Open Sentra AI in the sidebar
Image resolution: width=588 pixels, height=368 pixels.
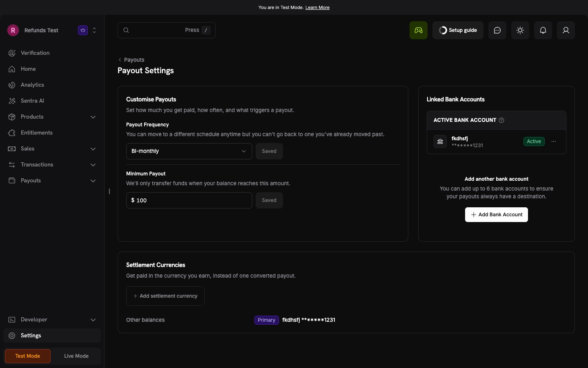pyautogui.click(x=52, y=101)
